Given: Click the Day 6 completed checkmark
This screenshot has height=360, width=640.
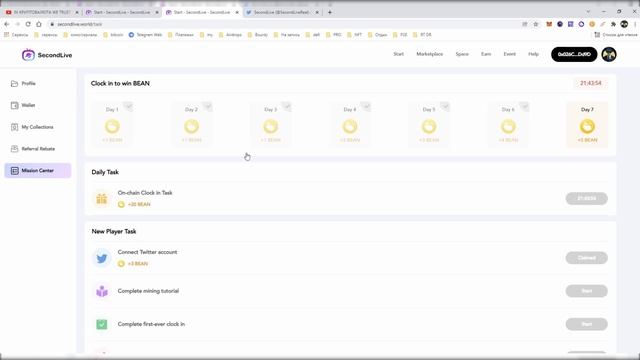Looking at the screenshot, I should pos(524,107).
